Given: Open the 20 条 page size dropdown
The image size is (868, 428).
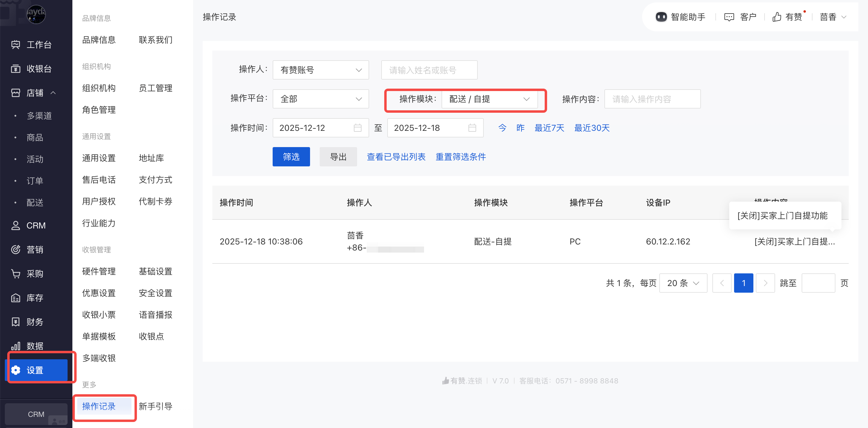Looking at the screenshot, I should click(x=683, y=283).
